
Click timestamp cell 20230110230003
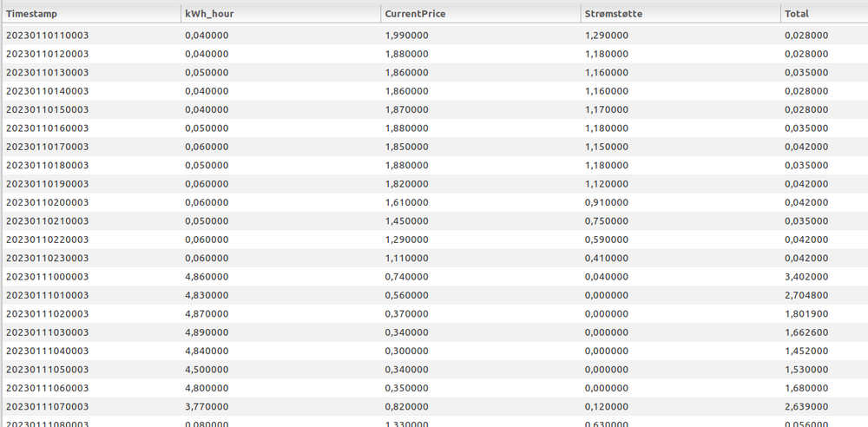[x=48, y=258]
